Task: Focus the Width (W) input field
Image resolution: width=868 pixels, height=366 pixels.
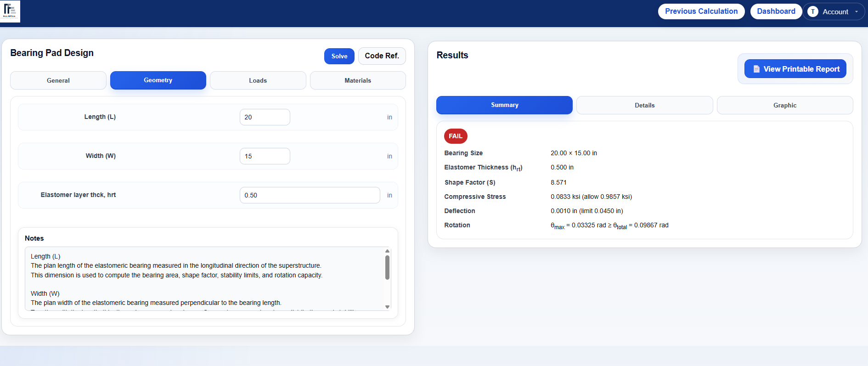Action: click(265, 156)
